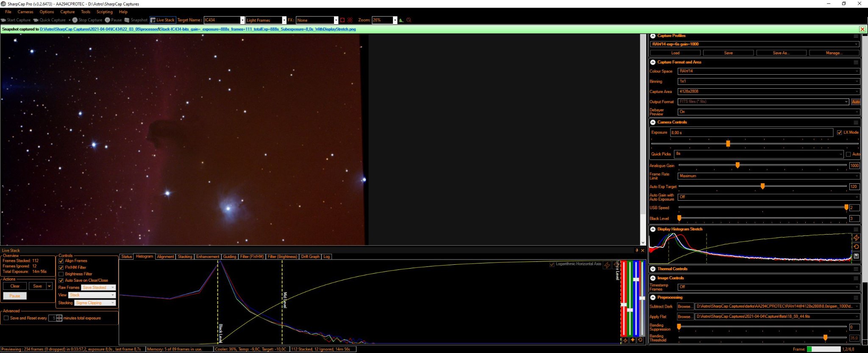This screenshot has width=868, height=353.
Task: Click the red selection square icon beside FX
Action: tap(342, 20)
